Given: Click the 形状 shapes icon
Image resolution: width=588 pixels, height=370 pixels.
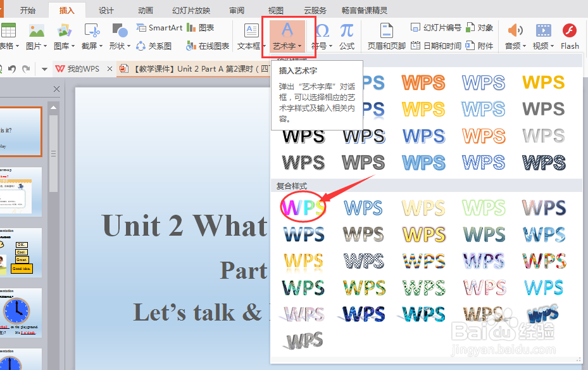Looking at the screenshot, I should pyautogui.click(x=120, y=31).
